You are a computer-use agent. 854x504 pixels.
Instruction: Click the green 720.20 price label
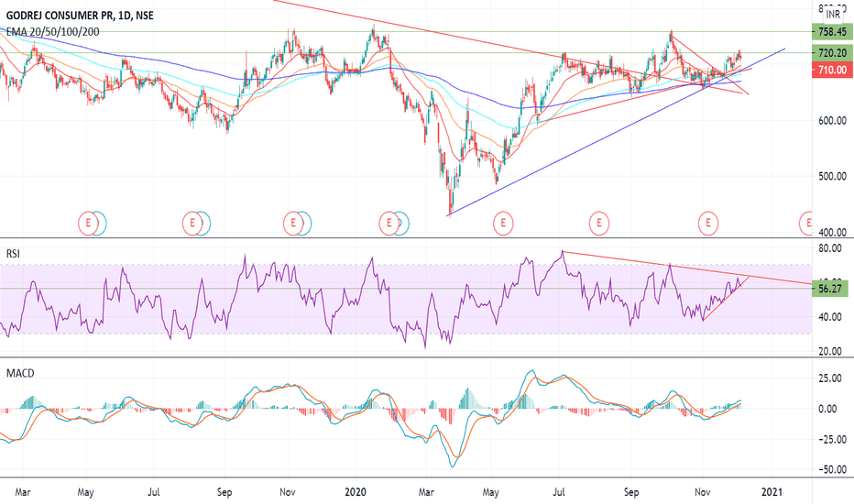pos(832,53)
